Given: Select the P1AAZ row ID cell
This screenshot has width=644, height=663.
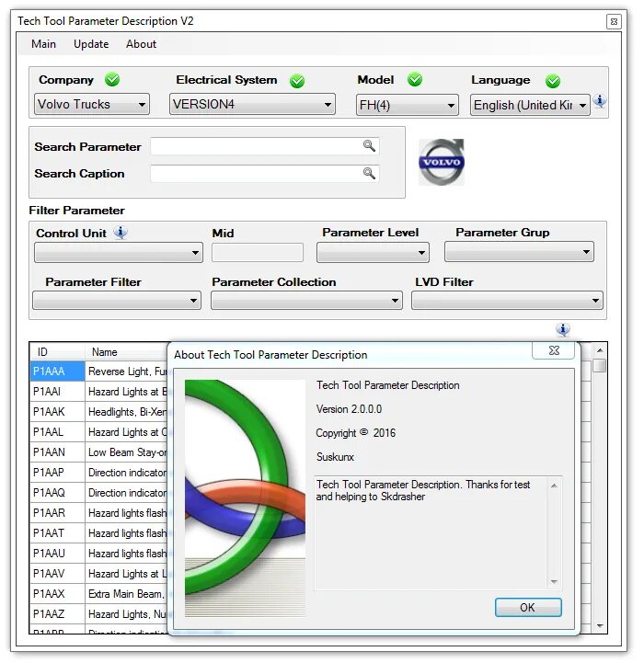Looking at the screenshot, I should pyautogui.click(x=58, y=614).
